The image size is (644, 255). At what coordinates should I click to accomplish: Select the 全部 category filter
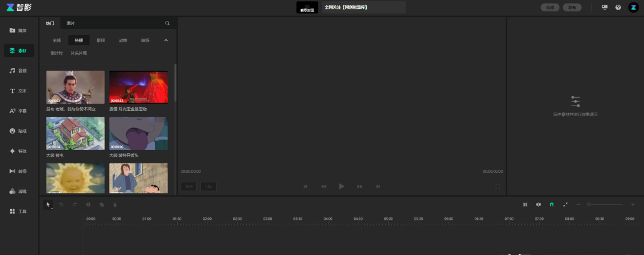click(57, 41)
